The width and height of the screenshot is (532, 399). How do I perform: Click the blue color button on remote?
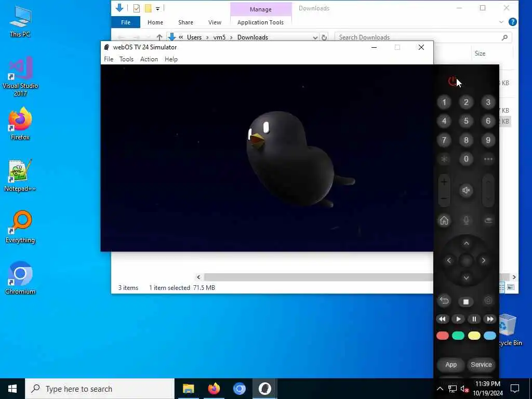(490, 336)
